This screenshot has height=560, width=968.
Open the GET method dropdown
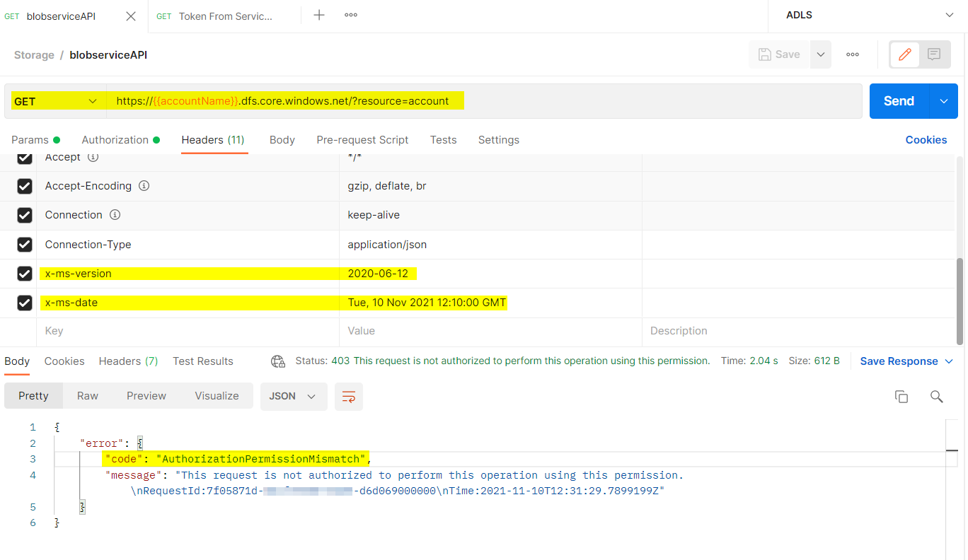(55, 101)
